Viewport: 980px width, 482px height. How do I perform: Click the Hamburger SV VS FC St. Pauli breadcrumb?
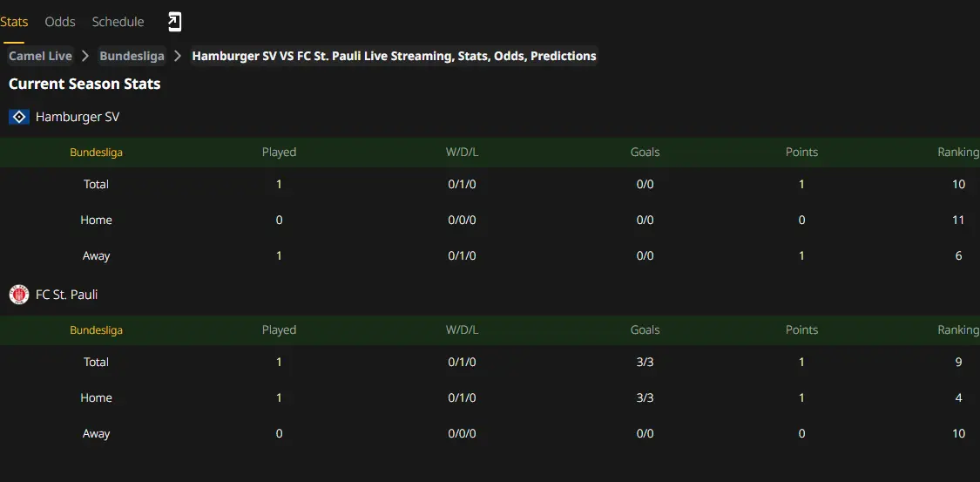pos(394,57)
